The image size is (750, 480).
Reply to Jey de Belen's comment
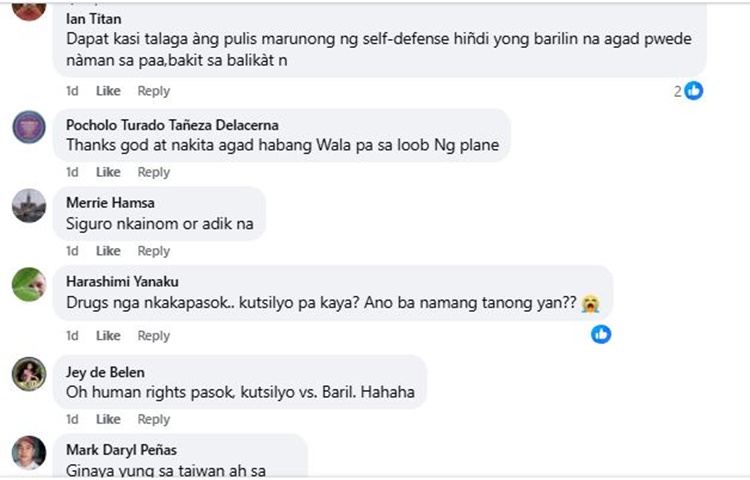point(154,419)
